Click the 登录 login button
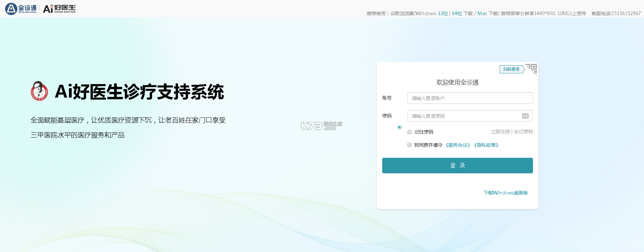The width and height of the screenshot is (644, 252). pyautogui.click(x=458, y=166)
